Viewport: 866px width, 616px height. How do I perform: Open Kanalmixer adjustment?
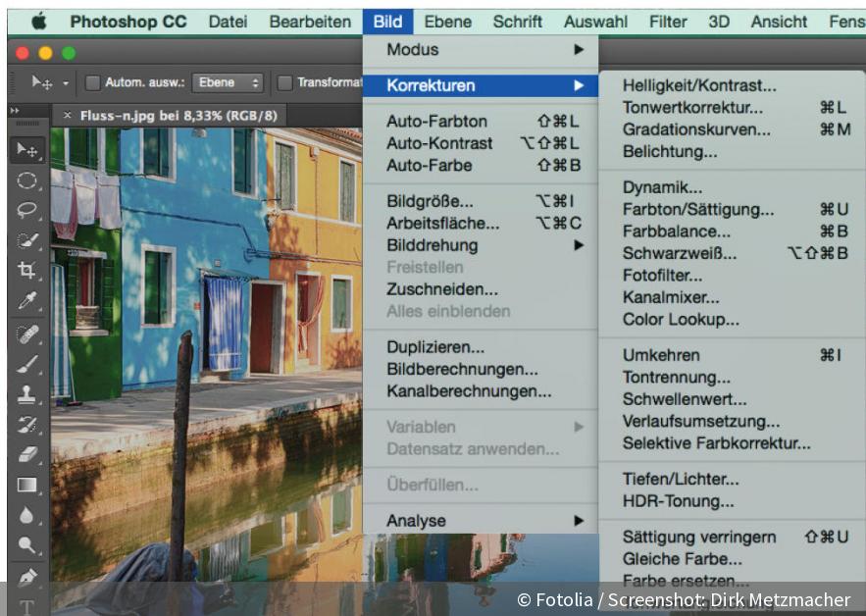click(x=733, y=297)
